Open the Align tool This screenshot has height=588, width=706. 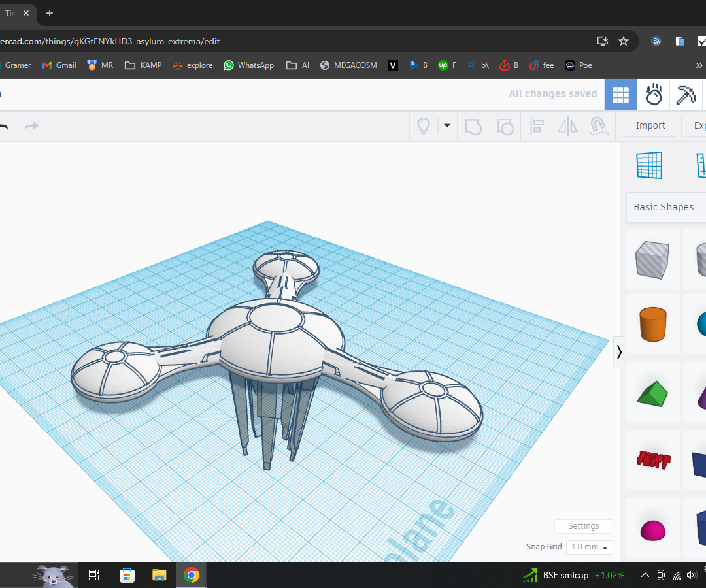pyautogui.click(x=536, y=125)
